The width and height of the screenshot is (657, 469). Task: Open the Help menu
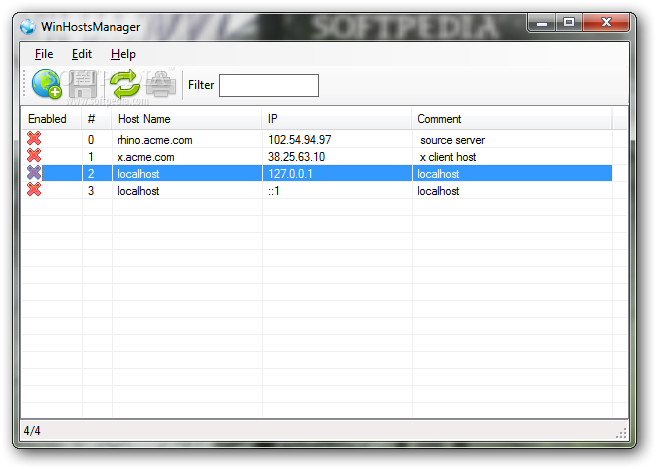[123, 54]
